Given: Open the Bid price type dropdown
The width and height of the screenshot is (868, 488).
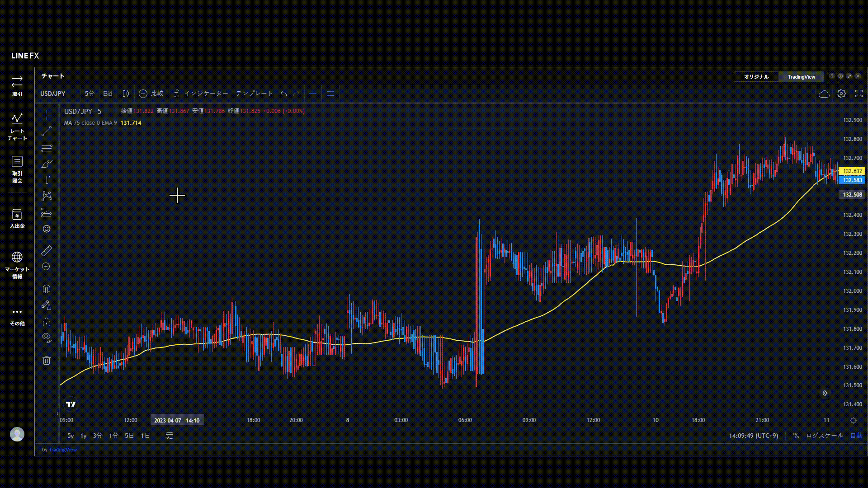Looking at the screenshot, I should tap(108, 94).
